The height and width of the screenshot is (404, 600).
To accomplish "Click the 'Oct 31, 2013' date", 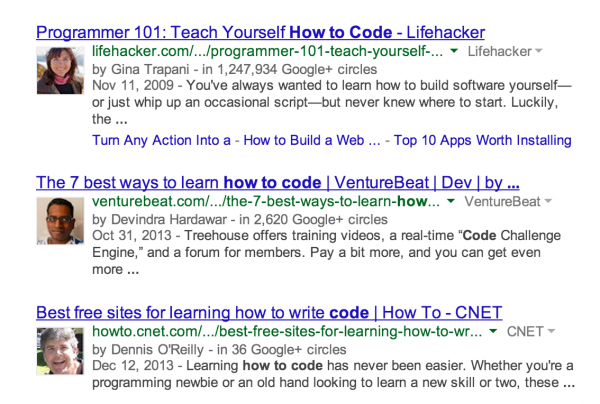I will click(x=132, y=235).
